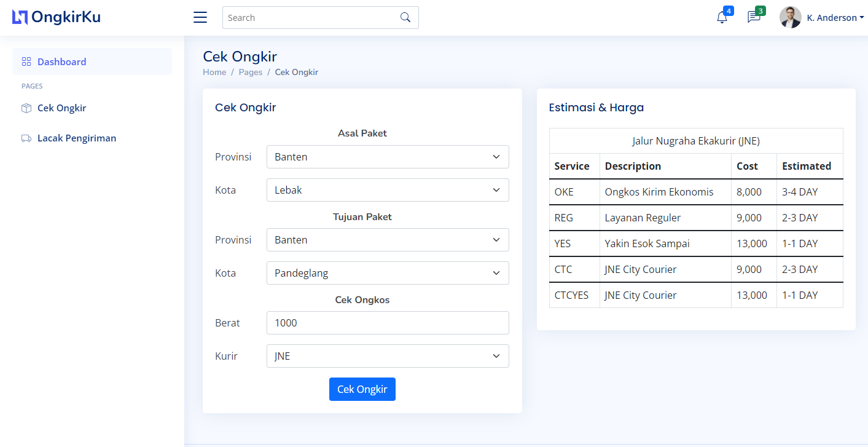Click the user profile avatar

(x=791, y=17)
